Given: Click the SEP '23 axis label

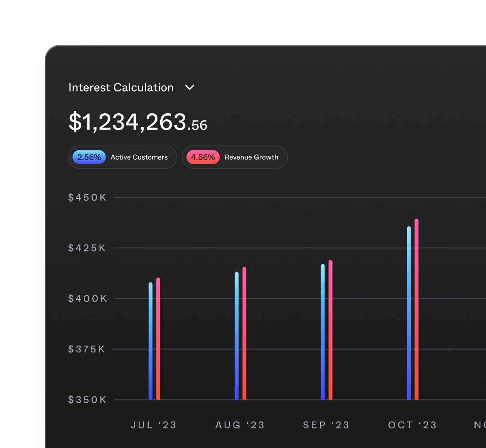Looking at the screenshot, I should [x=326, y=425].
